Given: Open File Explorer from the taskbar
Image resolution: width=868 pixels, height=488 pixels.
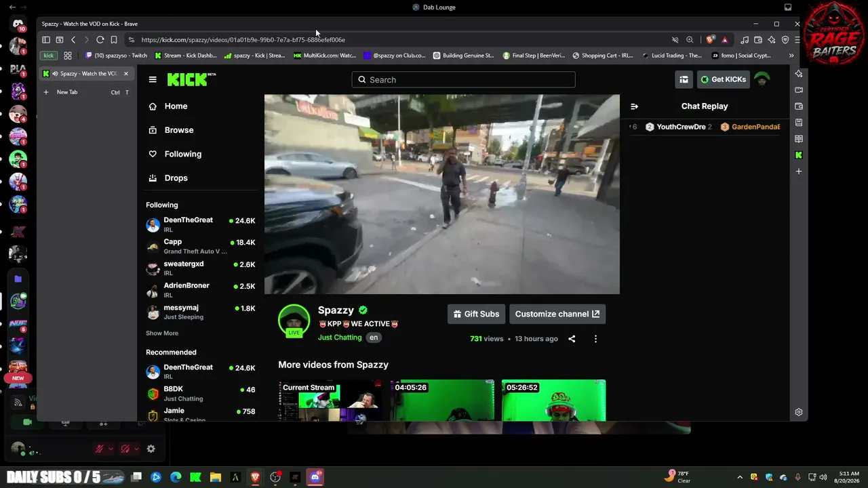Looking at the screenshot, I should pos(216,477).
